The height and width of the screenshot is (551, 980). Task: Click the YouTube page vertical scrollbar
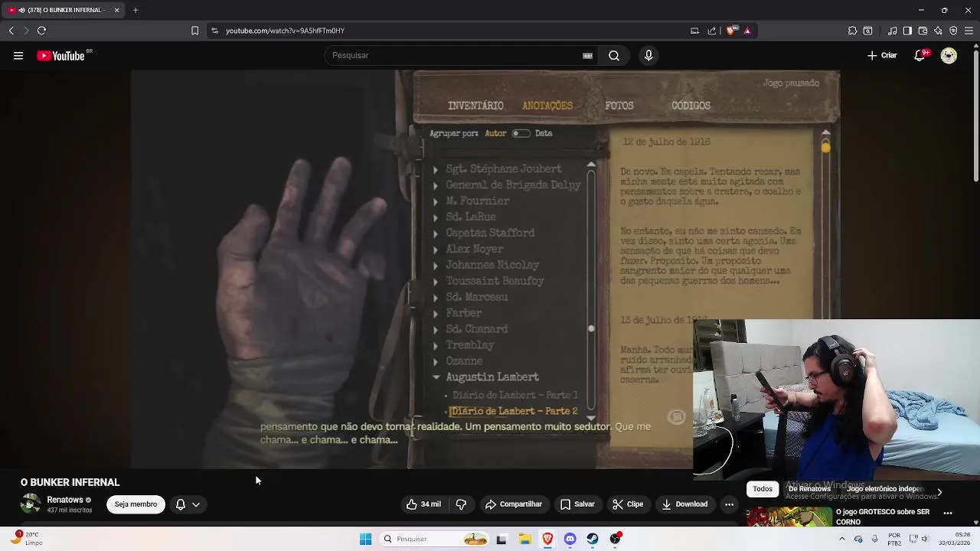point(975,115)
